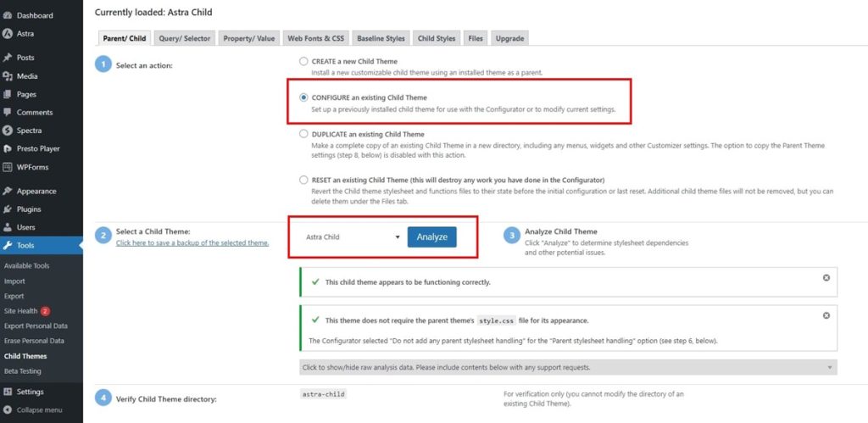The image size is (868, 423).
Task: Click the Appearance menu label
Action: 36,191
